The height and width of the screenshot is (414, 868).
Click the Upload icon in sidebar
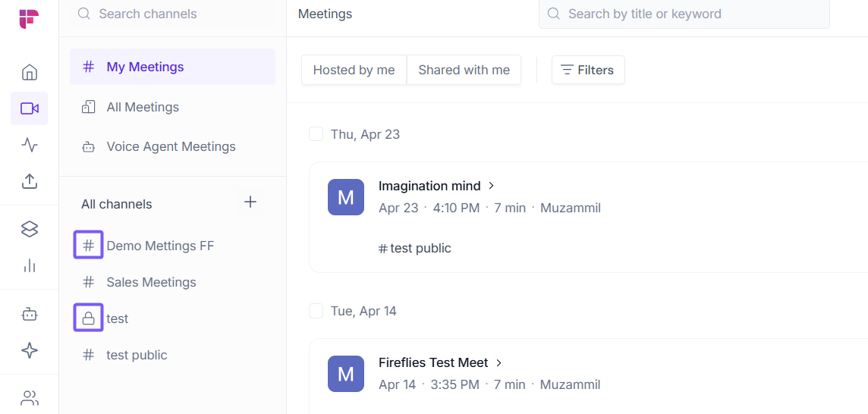click(x=30, y=181)
